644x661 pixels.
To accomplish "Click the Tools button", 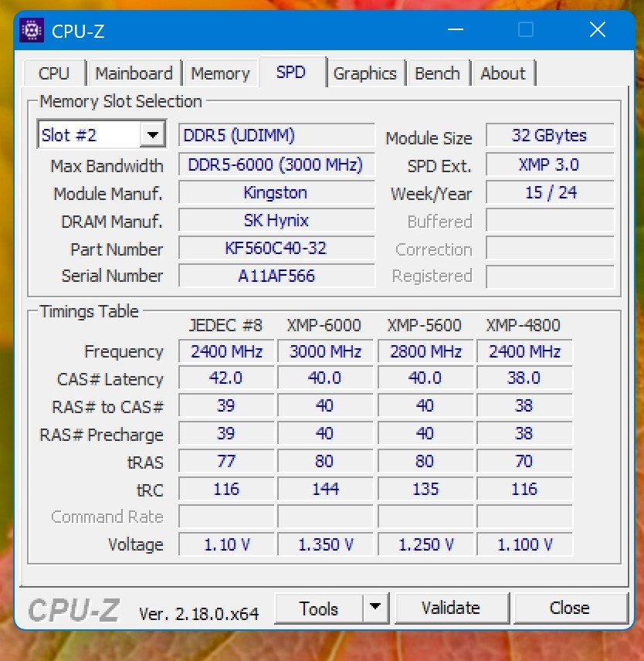I will [319, 608].
